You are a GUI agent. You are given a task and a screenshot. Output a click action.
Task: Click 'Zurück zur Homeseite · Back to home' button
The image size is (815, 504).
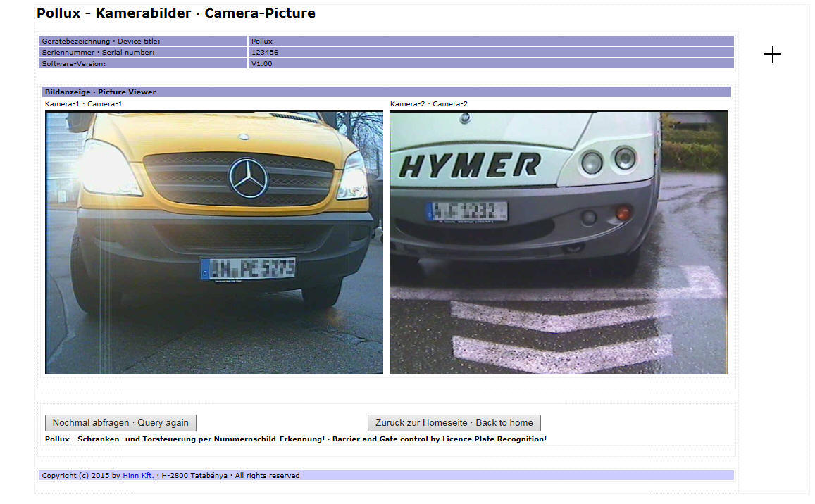click(x=454, y=423)
